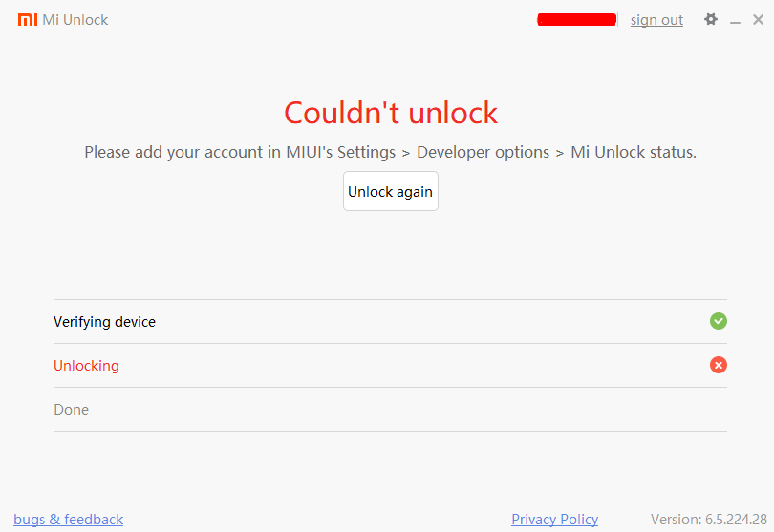
Task: Select the Verifying device step row
Action: click(390, 321)
